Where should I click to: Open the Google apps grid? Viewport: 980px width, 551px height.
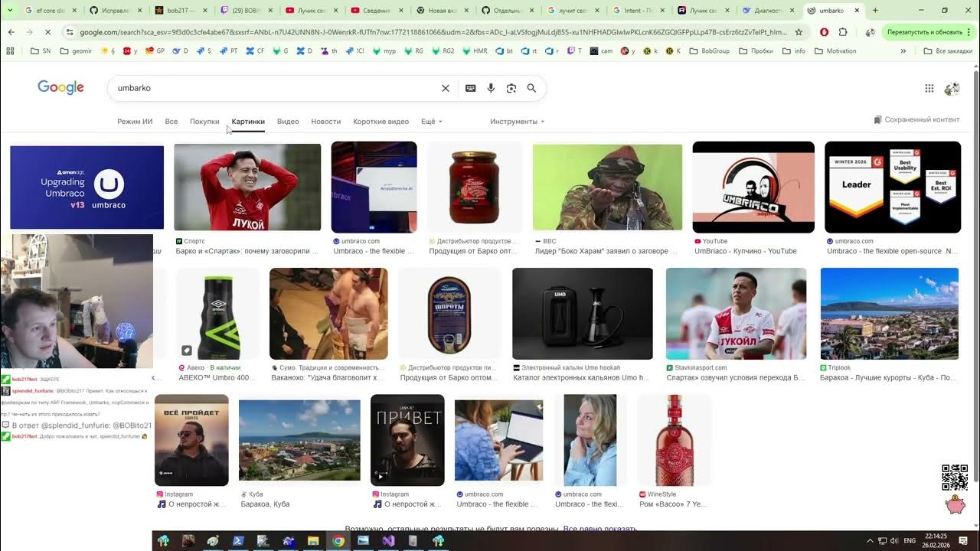929,88
